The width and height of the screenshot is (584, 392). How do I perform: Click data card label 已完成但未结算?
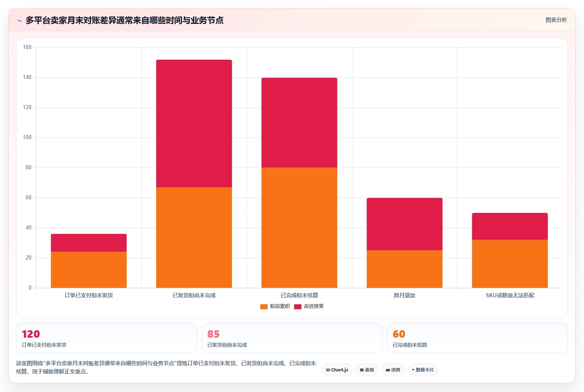click(410, 345)
